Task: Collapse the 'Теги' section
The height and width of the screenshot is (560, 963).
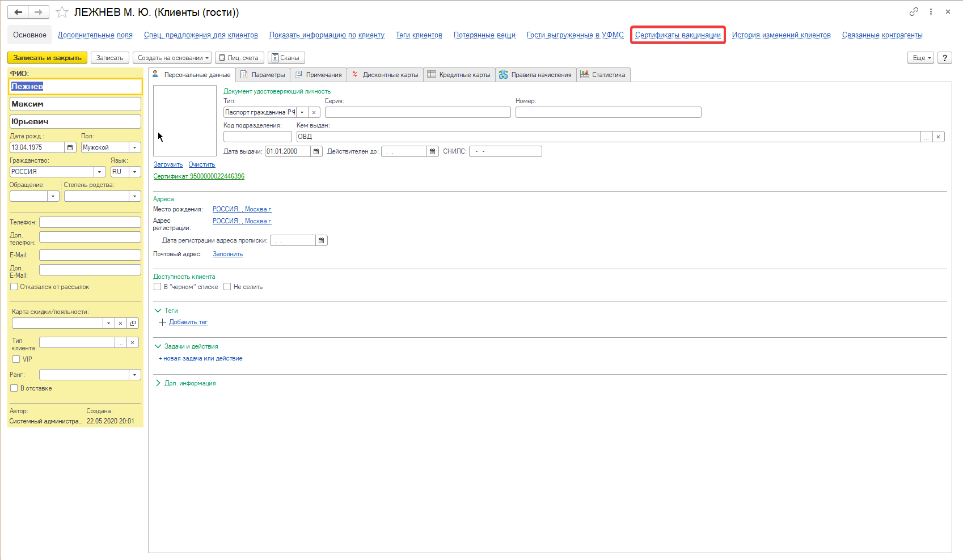Action: pos(158,311)
